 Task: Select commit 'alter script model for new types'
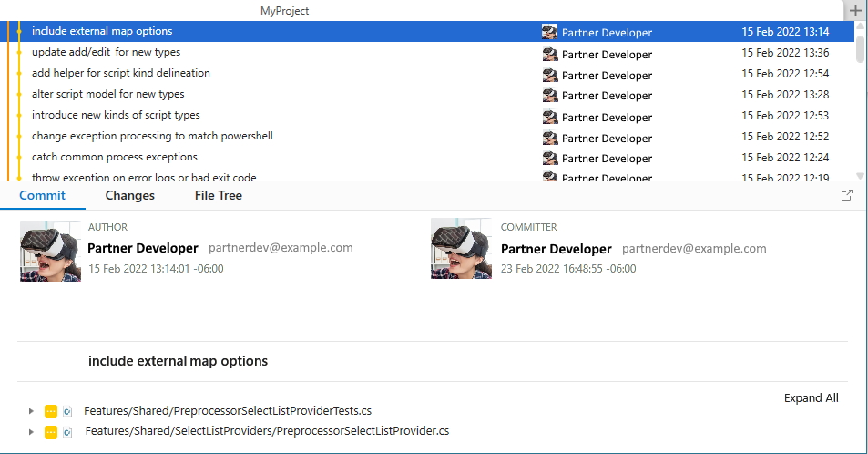pos(427,94)
